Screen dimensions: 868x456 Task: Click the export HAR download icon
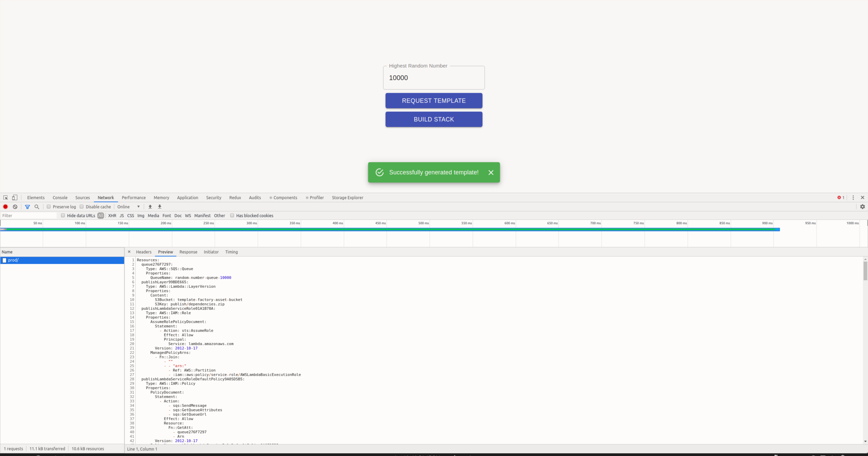pos(160,207)
